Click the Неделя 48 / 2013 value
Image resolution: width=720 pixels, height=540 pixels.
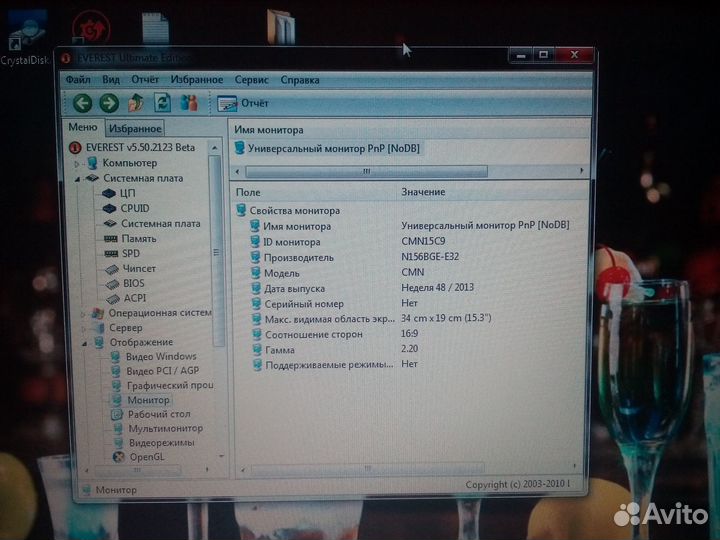437,287
